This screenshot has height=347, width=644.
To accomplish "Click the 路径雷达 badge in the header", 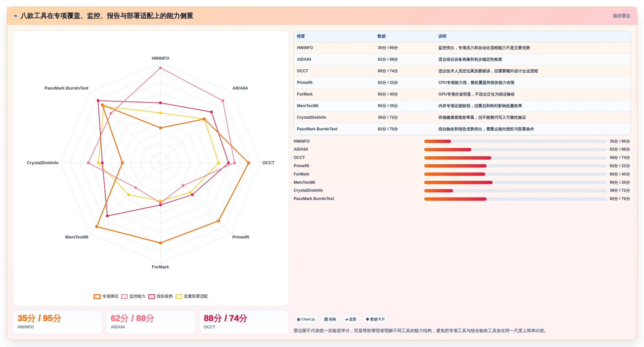I will [x=621, y=16].
